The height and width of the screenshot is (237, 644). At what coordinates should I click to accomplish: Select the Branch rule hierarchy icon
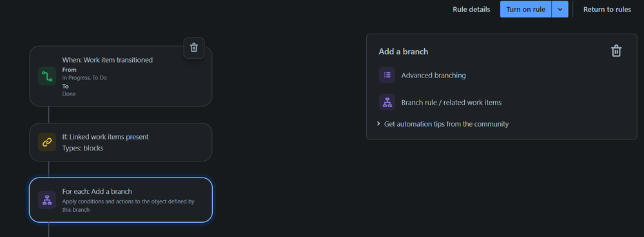[x=387, y=103]
